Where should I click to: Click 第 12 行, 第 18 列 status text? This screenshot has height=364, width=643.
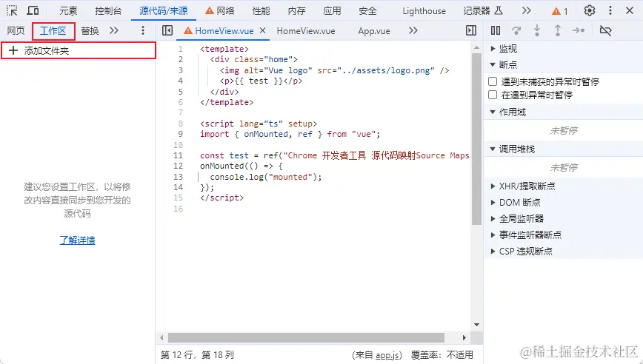[197, 355]
